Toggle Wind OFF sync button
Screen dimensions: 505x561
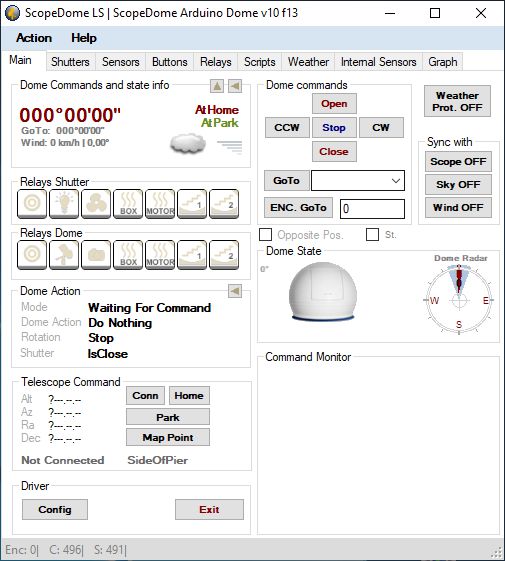(458, 208)
